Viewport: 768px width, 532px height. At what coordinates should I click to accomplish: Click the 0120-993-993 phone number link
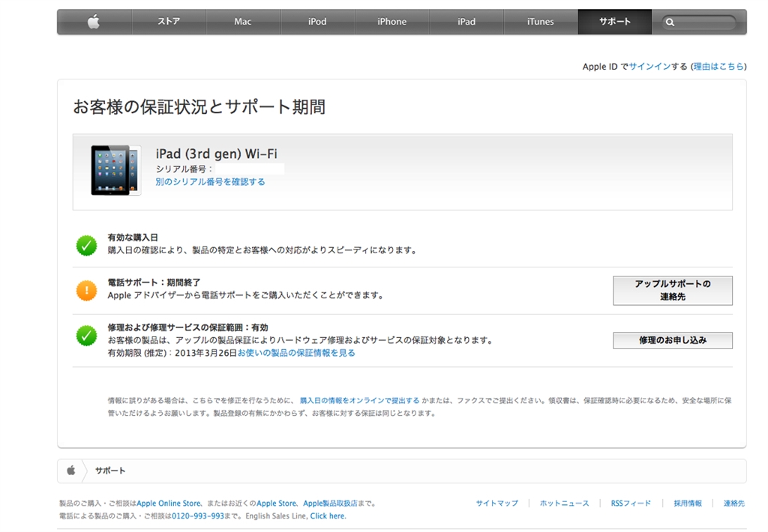click(x=198, y=516)
